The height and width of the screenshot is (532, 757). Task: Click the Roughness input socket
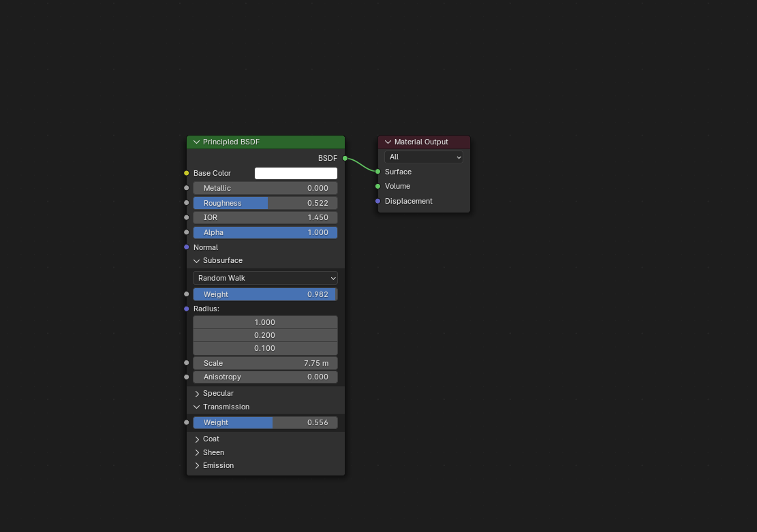(186, 203)
